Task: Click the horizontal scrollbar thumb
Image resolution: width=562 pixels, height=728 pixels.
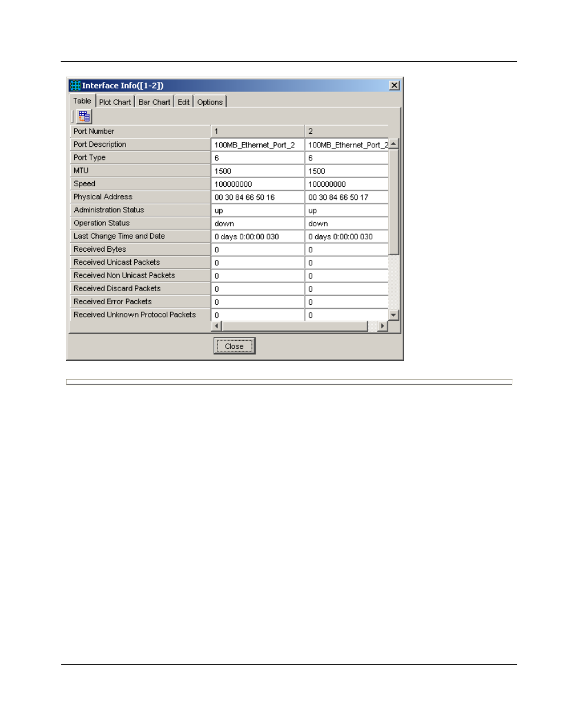Action: 295,326
